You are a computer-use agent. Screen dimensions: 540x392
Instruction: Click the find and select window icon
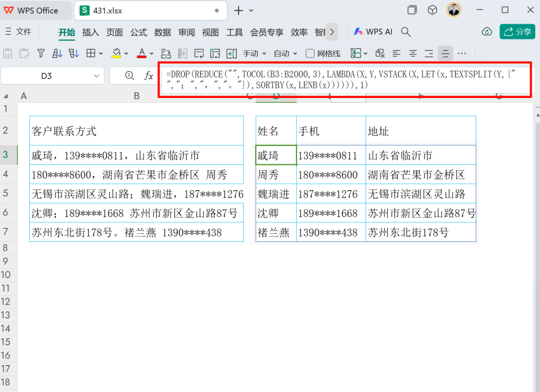[x=380, y=53]
